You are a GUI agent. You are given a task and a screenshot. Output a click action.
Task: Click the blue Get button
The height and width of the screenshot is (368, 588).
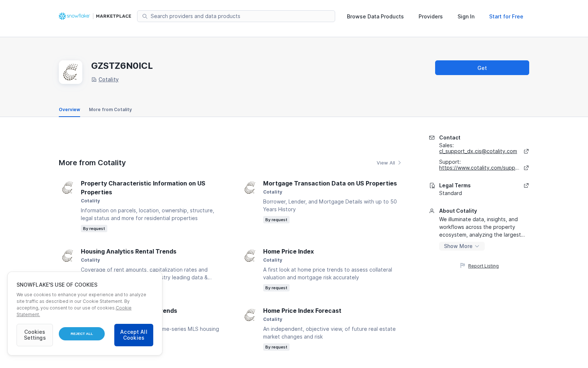482,68
